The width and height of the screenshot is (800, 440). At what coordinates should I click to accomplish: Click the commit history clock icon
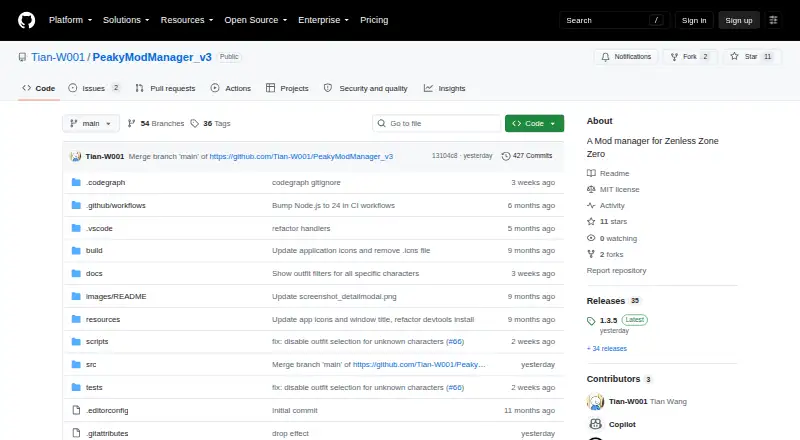[506, 156]
